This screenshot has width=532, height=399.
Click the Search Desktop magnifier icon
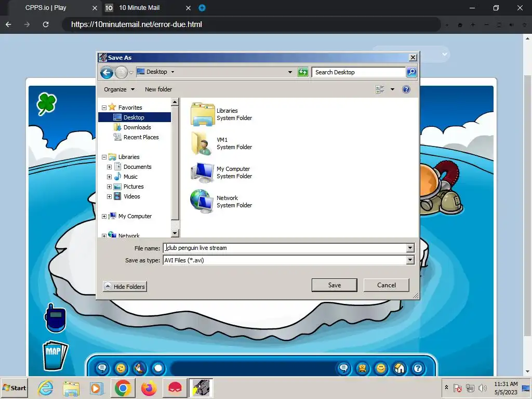(411, 72)
